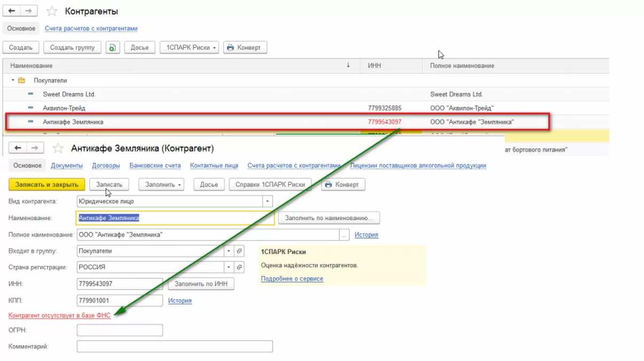Select the Аквилон-Трейд row name
The image size is (644, 361).
tap(64, 108)
